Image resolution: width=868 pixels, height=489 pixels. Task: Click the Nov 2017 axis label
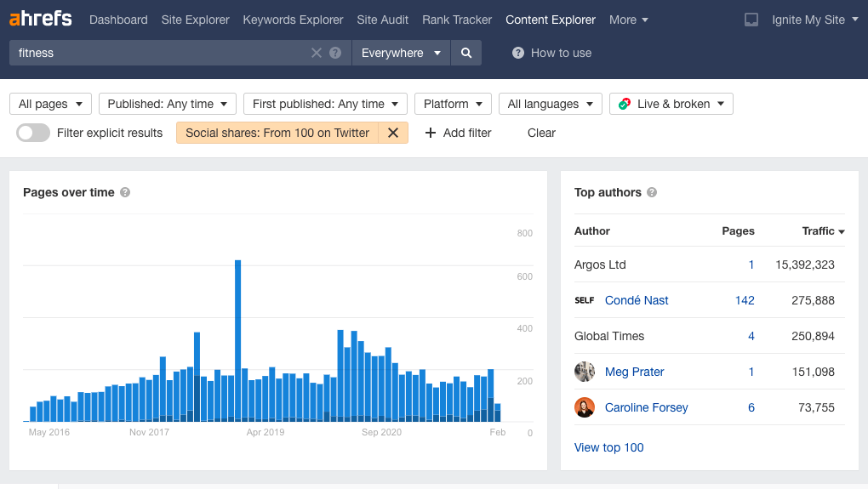pos(149,433)
